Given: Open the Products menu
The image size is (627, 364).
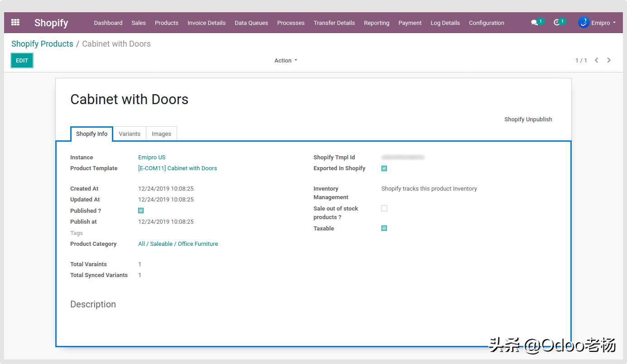Looking at the screenshot, I should point(167,23).
